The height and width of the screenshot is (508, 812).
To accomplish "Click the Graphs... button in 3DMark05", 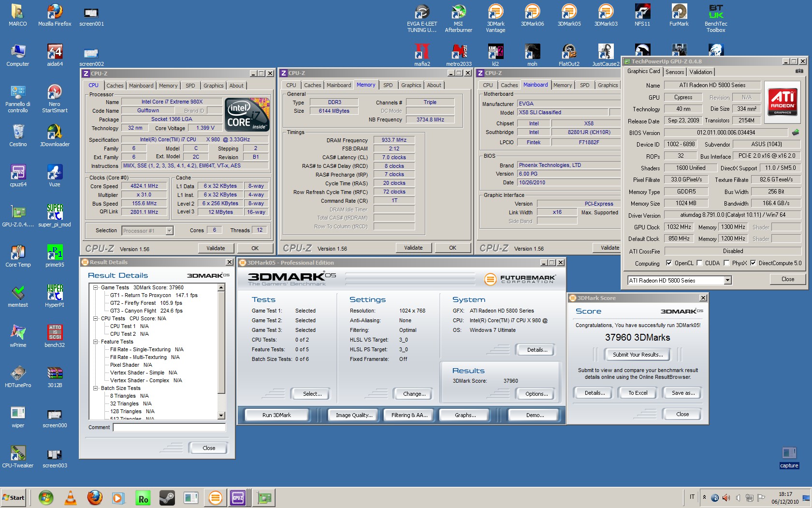I will point(465,415).
